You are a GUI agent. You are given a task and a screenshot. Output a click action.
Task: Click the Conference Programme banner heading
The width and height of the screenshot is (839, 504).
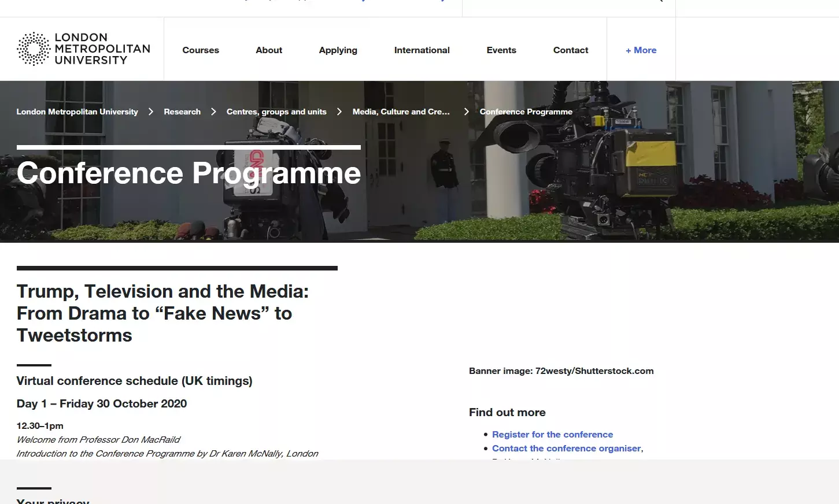coord(189,173)
